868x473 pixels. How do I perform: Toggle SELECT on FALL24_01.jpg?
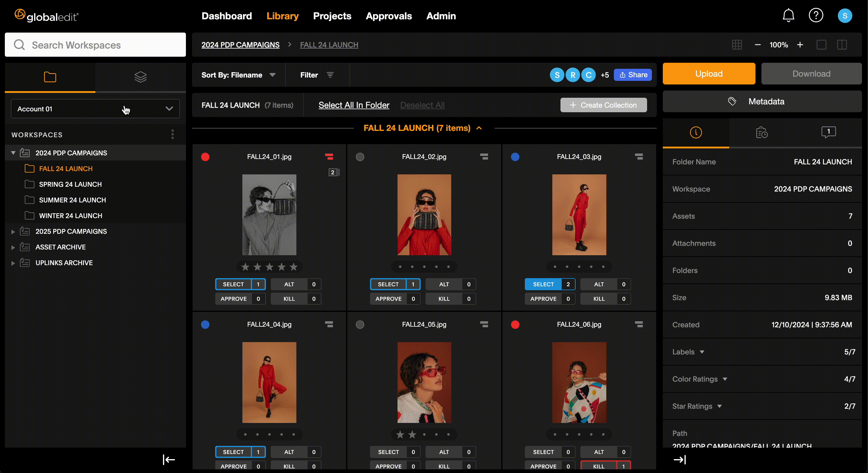point(240,284)
